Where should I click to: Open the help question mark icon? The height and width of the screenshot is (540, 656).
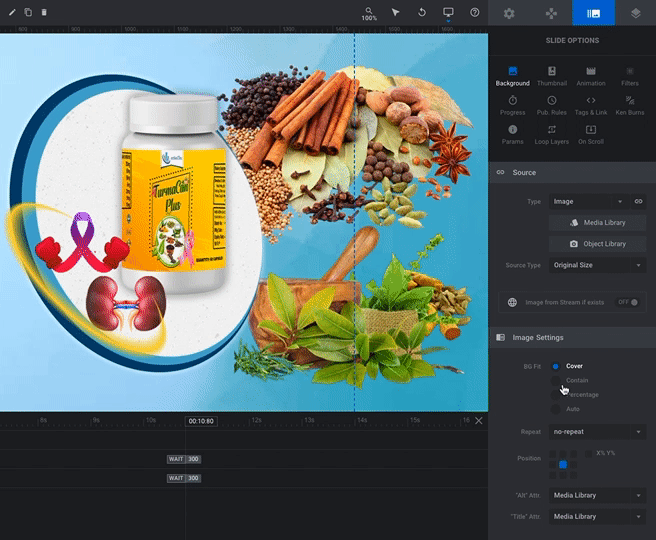coord(474,13)
